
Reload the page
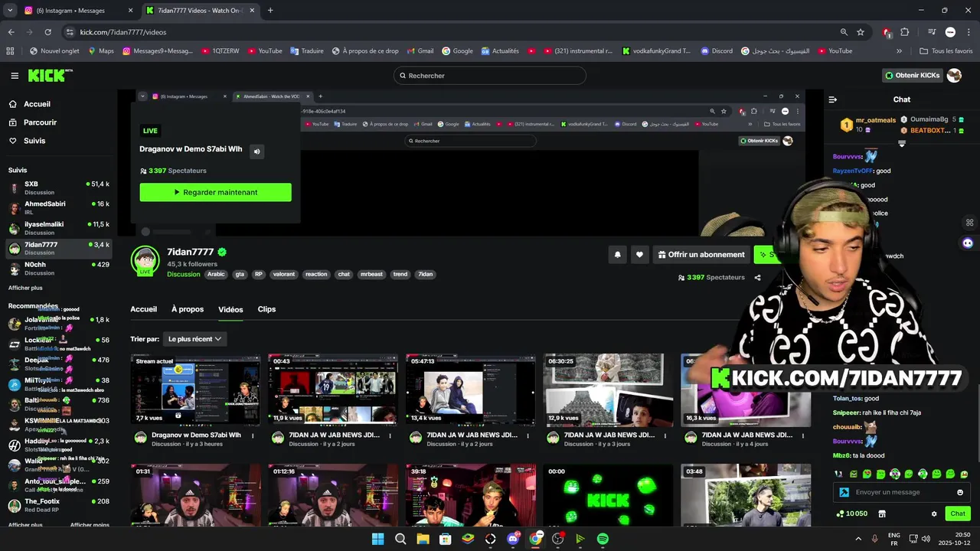[x=47, y=32]
